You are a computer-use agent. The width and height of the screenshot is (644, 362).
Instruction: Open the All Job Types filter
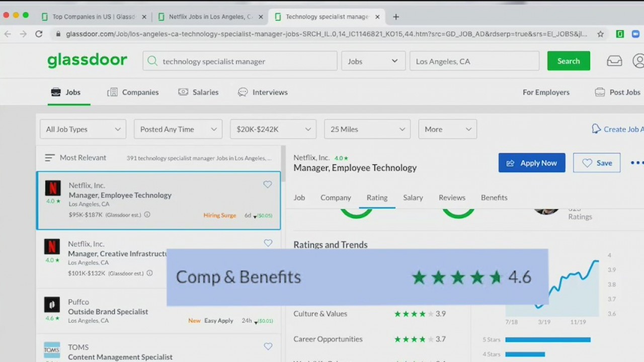(83, 129)
